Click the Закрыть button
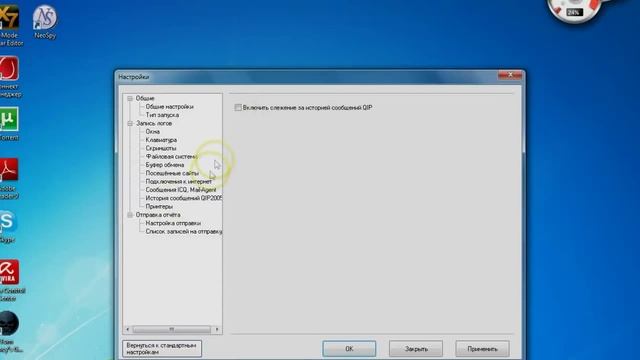Screen dimensions: 640x360 pos(416,349)
